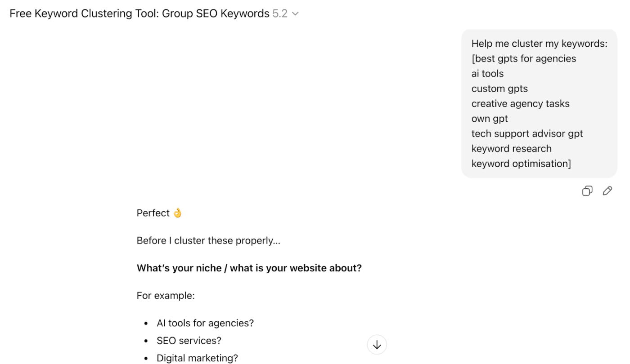This screenshot has width=630, height=364.
Task: Select the copy icon below the chat bubble
Action: click(x=587, y=191)
